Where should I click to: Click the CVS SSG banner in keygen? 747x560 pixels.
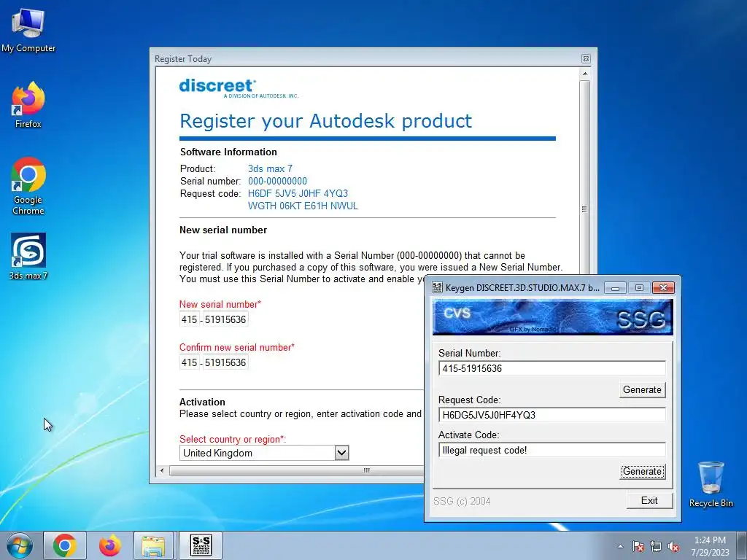pyautogui.click(x=553, y=316)
